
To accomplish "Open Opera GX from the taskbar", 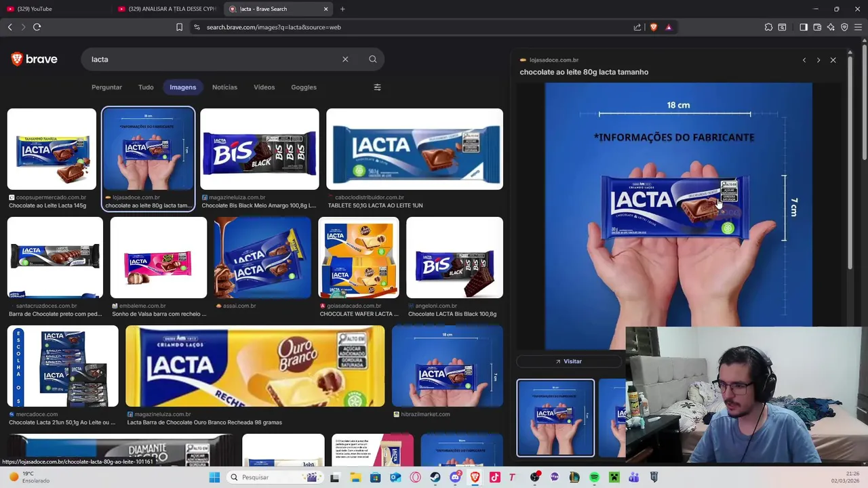I will (x=415, y=477).
